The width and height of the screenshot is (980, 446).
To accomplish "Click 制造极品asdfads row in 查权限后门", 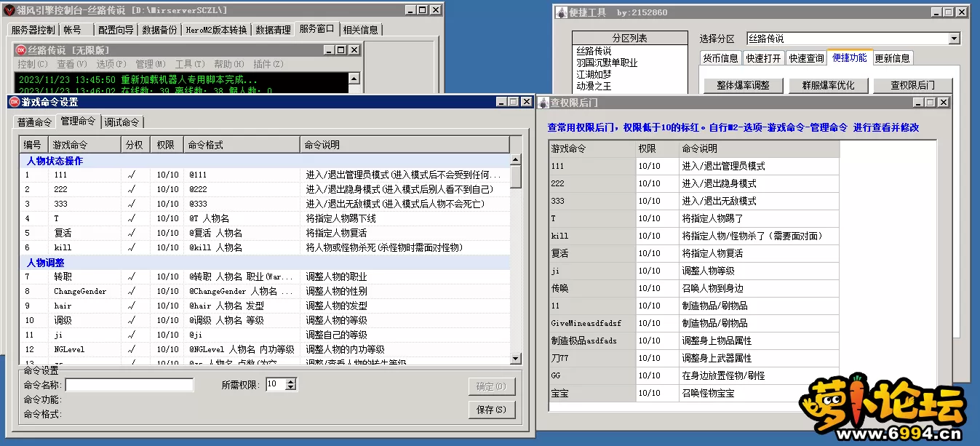I will point(693,341).
